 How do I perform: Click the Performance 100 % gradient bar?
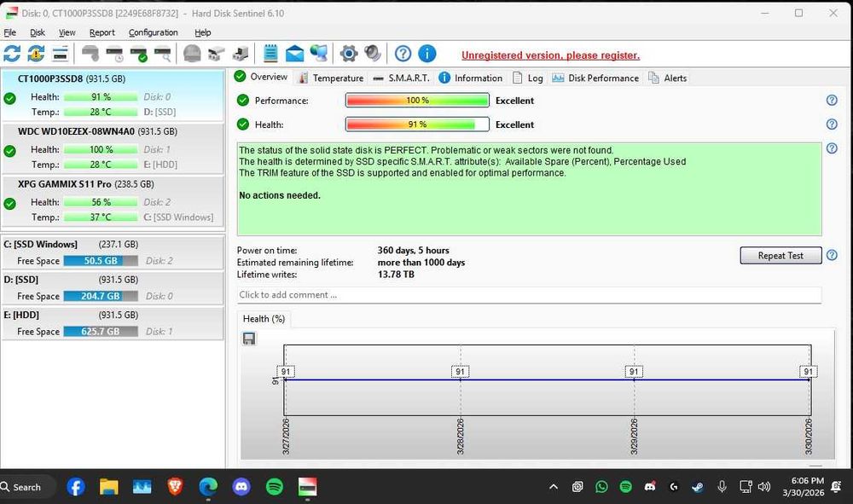tap(417, 100)
